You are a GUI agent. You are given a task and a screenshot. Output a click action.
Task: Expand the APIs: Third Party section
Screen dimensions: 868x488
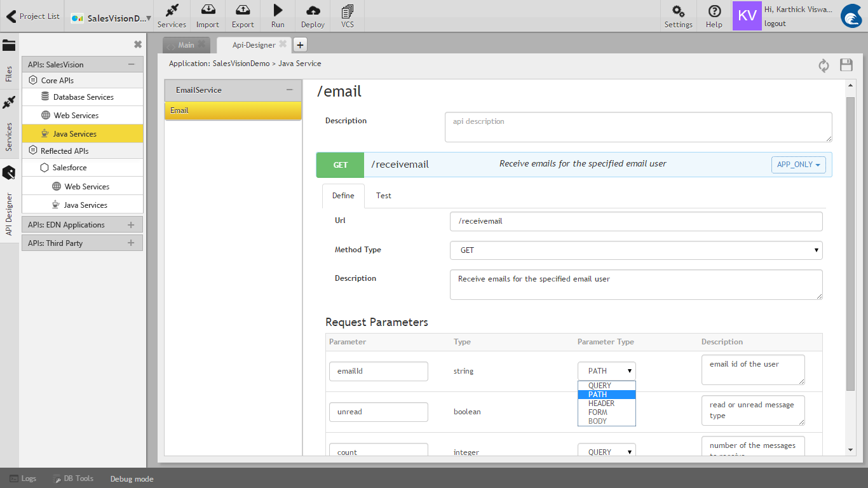pyautogui.click(x=131, y=243)
